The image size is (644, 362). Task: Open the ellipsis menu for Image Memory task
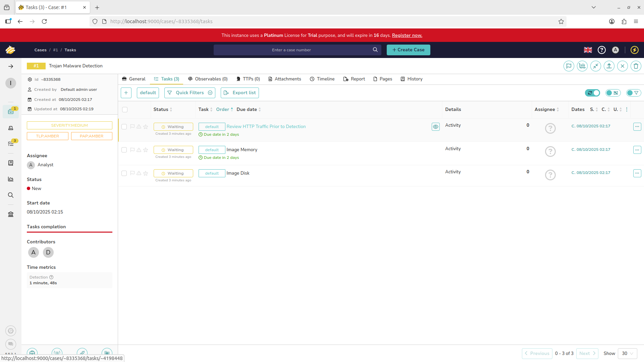(637, 150)
